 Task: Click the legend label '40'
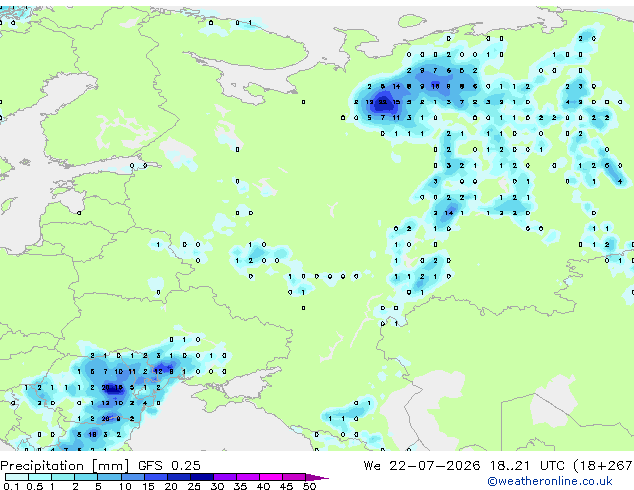tap(263, 486)
